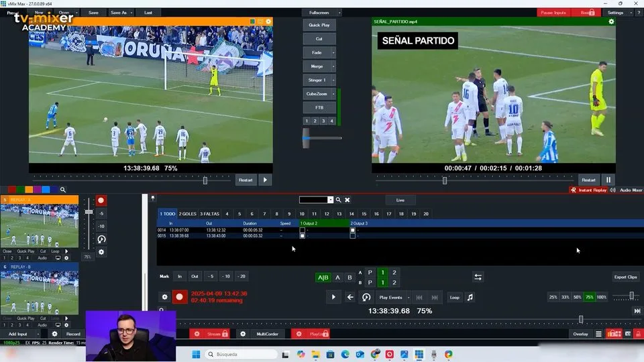Open the small gear in REPLAY-A input row
Viewport: 644px width, 362px height.
coord(66,257)
